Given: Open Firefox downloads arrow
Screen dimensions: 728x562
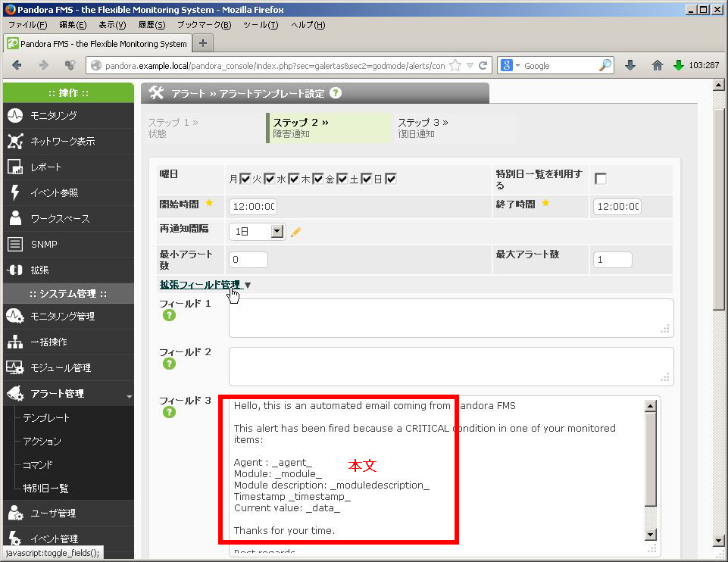Looking at the screenshot, I should point(630,65).
